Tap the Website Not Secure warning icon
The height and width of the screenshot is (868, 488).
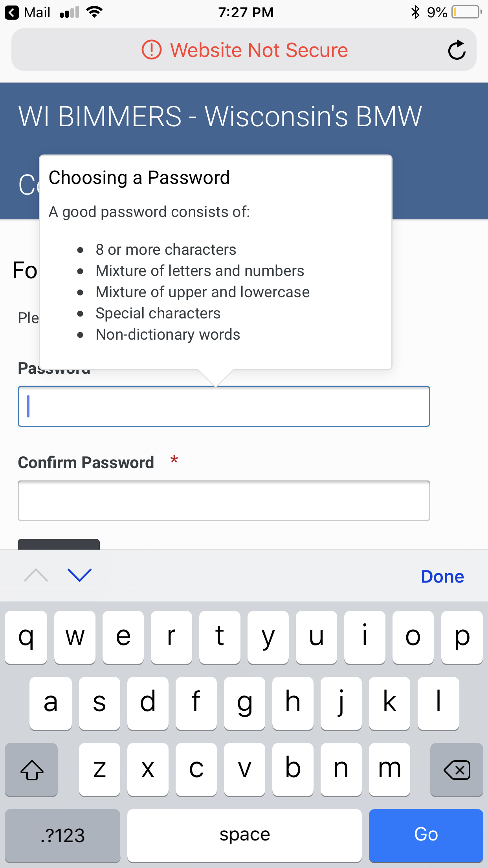pyautogui.click(x=151, y=50)
